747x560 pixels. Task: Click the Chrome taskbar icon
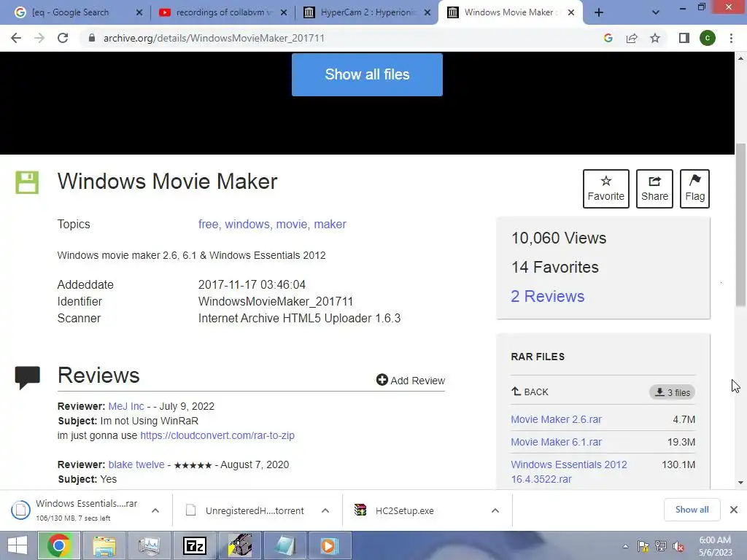coord(59,545)
